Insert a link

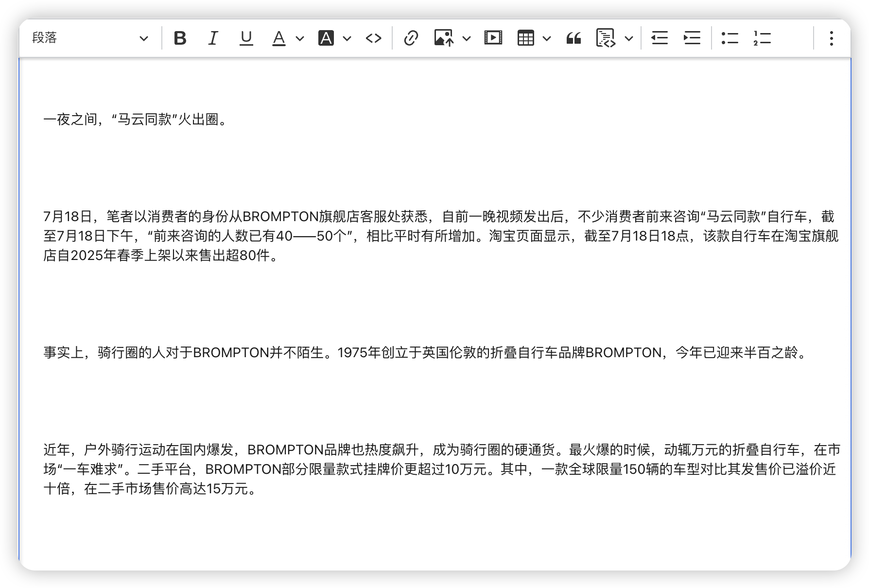pos(411,38)
